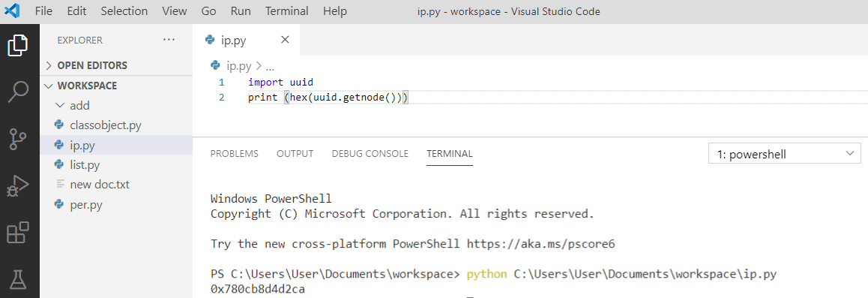
Task: Click Windows PowerShell text in terminal
Action: (x=271, y=198)
